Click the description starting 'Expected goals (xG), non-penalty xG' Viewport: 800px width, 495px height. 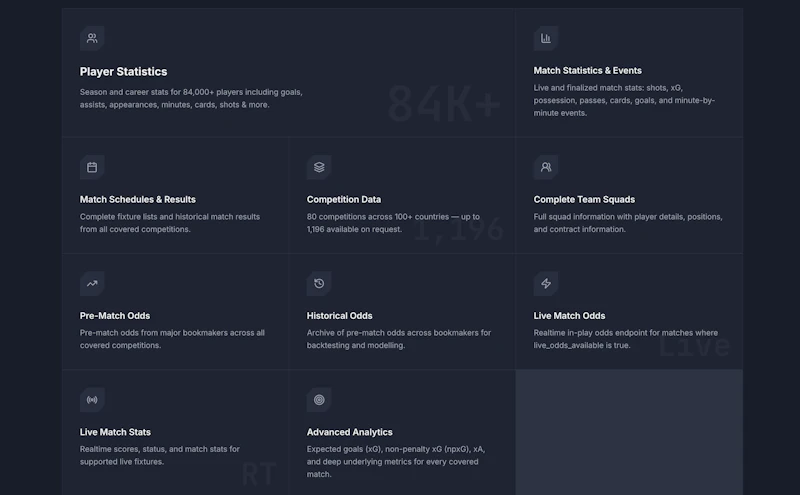(396, 462)
